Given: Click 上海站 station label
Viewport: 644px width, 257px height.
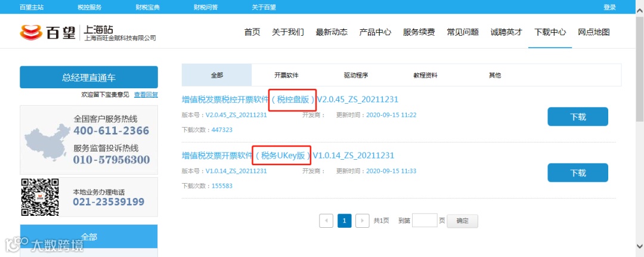Looking at the screenshot, I should (98, 30).
